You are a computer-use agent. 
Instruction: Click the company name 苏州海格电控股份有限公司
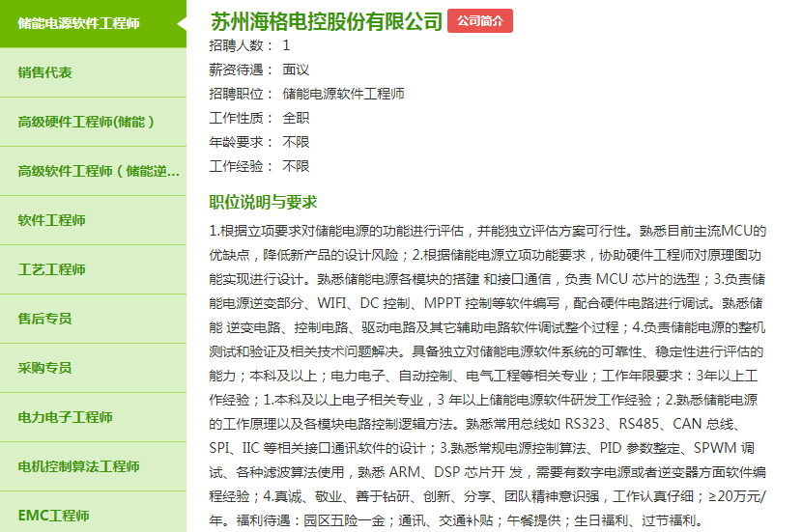coord(326,21)
